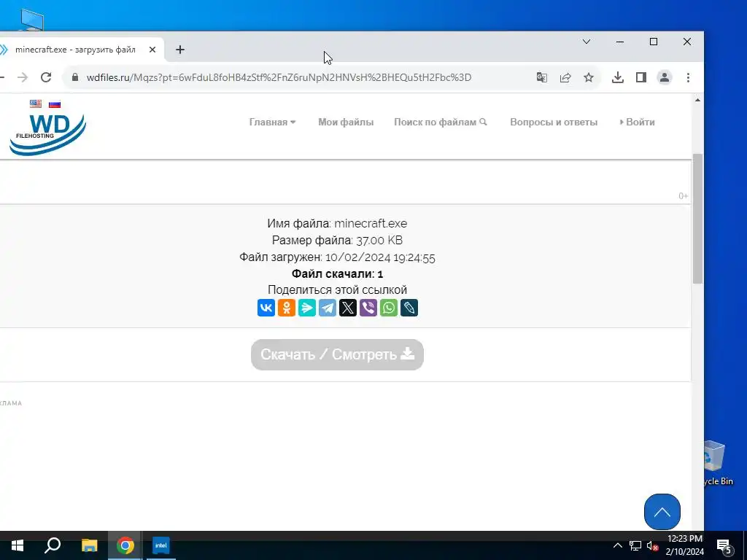Open the tab search chevron
Viewport: 747px width, 560px height.
pos(587,42)
